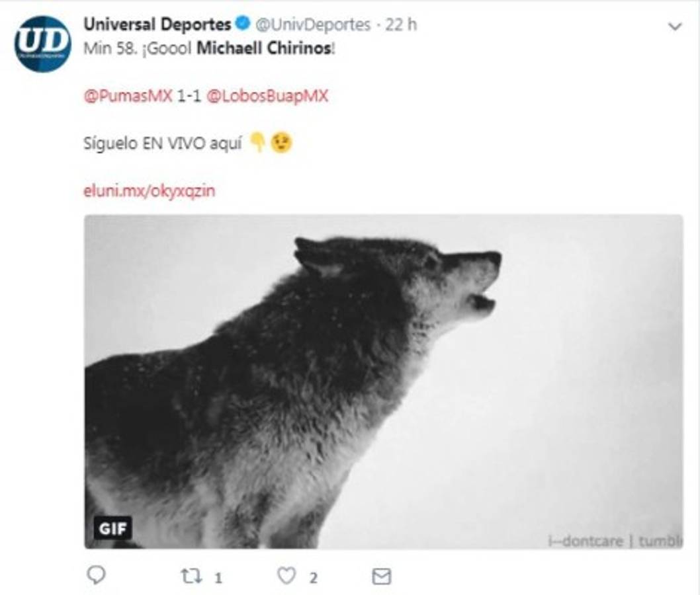Viewport: 700px width, 595px height.
Task: Click the reply speech bubble icon
Action: coord(96,576)
